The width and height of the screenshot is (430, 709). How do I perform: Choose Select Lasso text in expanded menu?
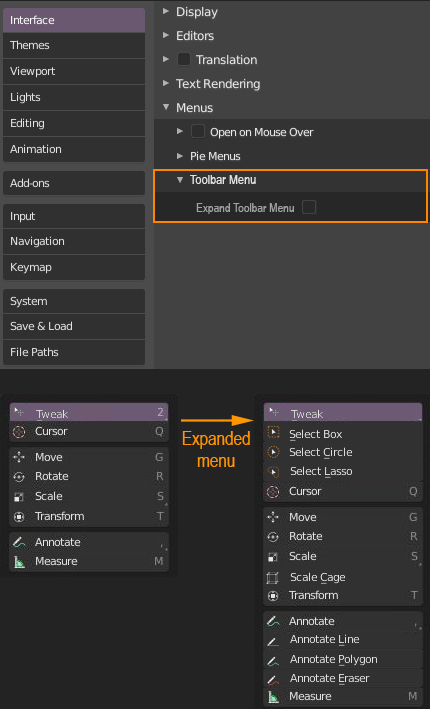[x=321, y=471]
